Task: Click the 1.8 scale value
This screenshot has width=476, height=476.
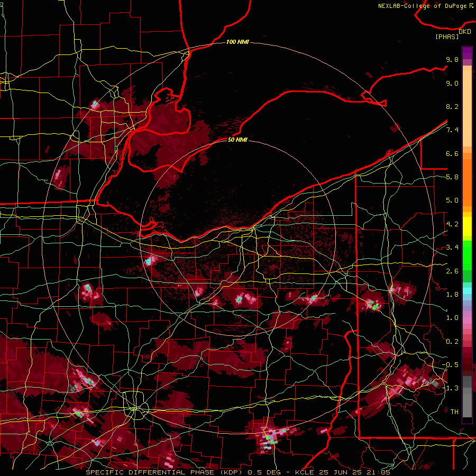Action: point(452,295)
